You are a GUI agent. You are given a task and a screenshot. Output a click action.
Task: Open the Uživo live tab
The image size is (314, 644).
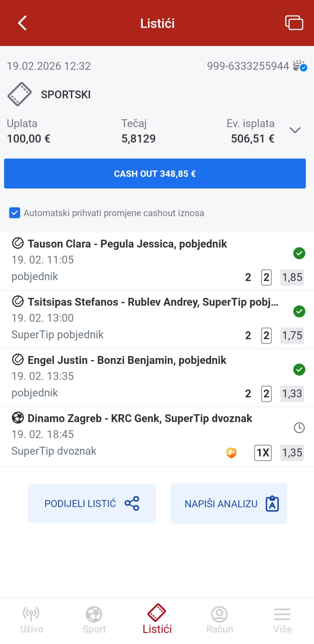(31, 619)
